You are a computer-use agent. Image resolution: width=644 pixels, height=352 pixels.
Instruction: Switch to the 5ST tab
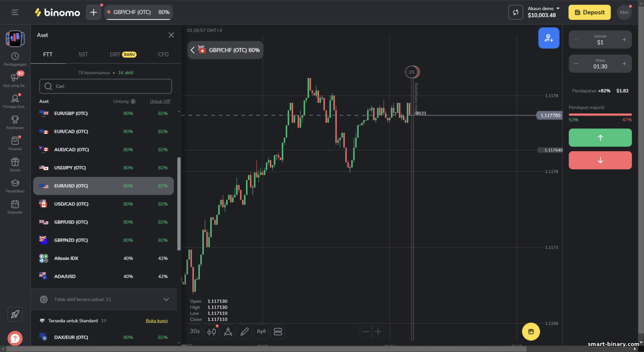[x=83, y=55]
